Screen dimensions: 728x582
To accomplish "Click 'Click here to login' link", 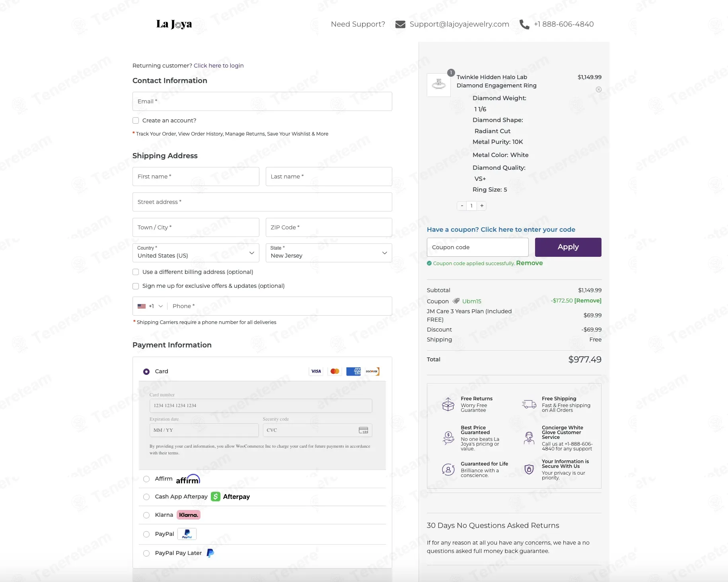I will coord(219,66).
